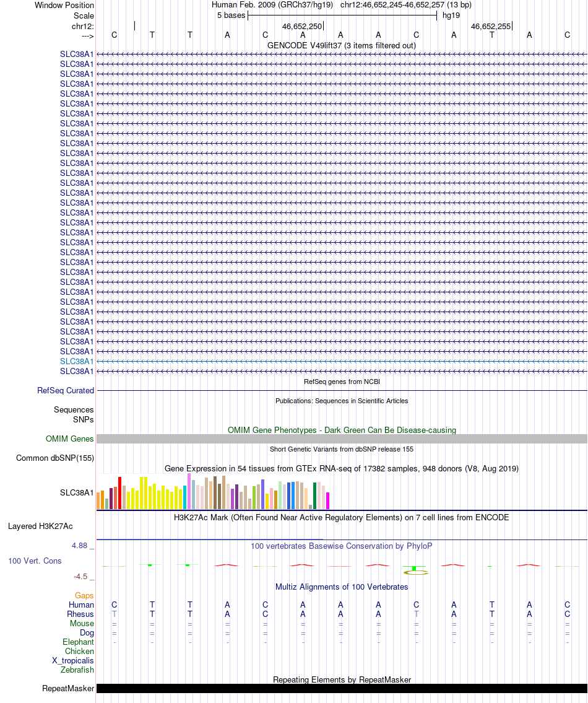Click the RefSeq Curated intron line
The height and width of the screenshot is (703, 588).
pos(342,390)
